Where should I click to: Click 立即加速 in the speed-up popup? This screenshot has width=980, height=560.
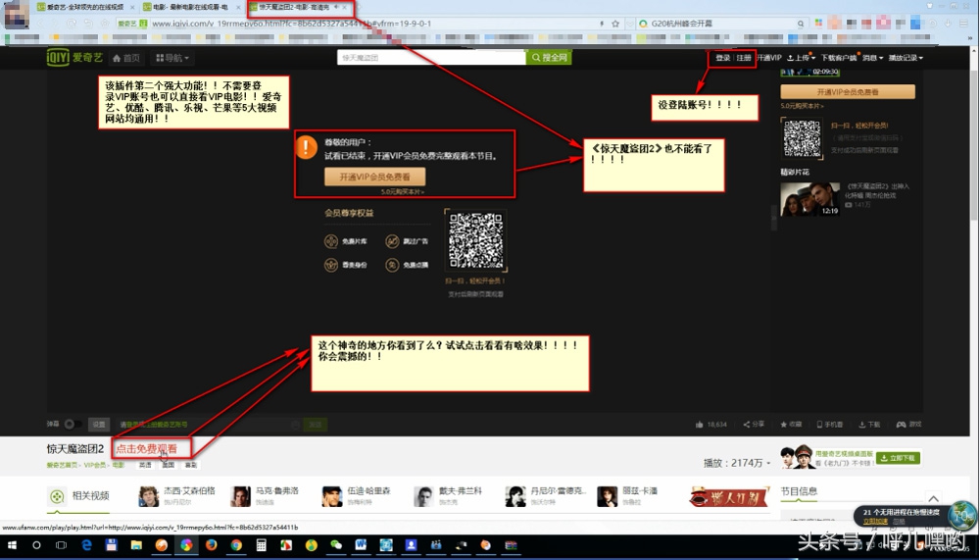pos(875,521)
